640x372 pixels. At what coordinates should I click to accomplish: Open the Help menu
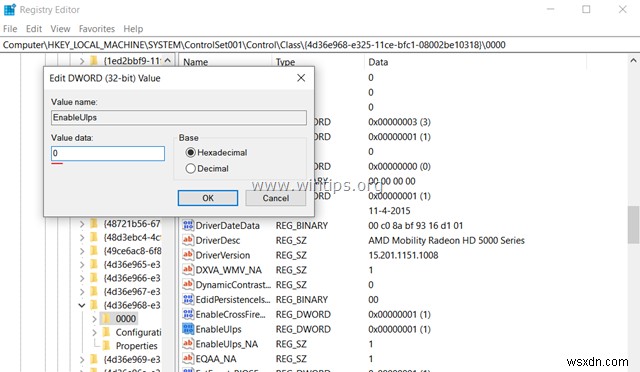(x=133, y=29)
